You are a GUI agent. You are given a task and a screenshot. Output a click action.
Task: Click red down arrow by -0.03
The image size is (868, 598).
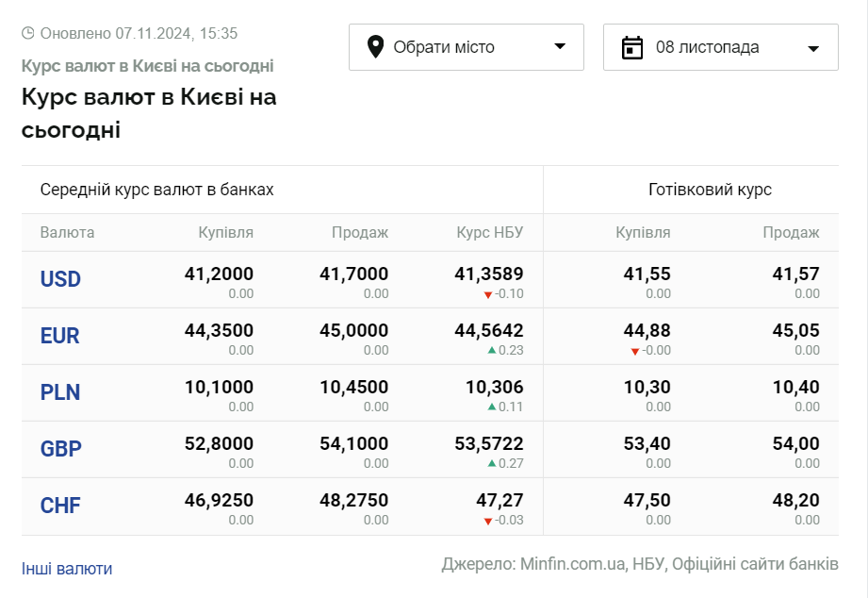487,521
